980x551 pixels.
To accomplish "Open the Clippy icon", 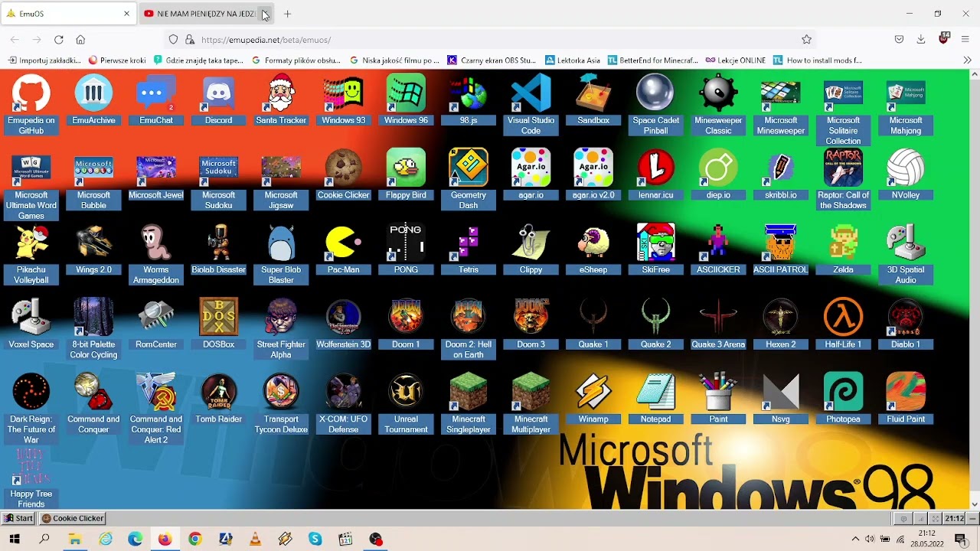I will coord(531,249).
